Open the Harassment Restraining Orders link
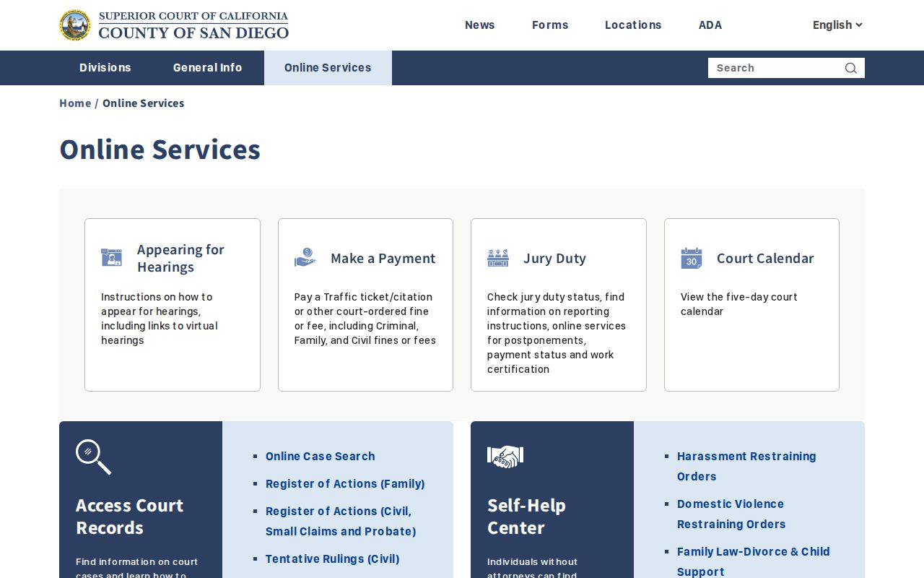Screen dimensions: 924x578 (x=746, y=466)
